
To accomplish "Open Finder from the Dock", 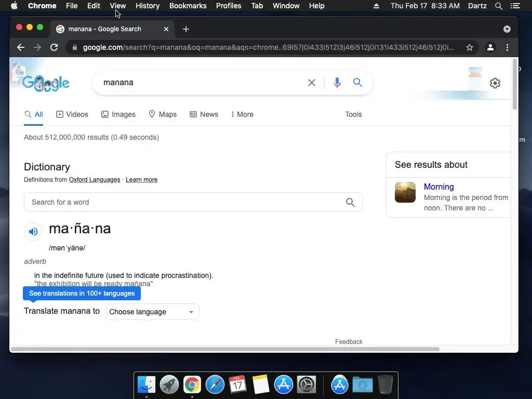I will 146,385.
